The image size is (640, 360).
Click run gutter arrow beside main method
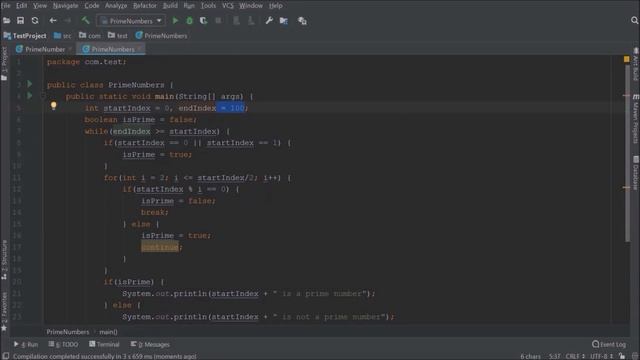point(30,96)
